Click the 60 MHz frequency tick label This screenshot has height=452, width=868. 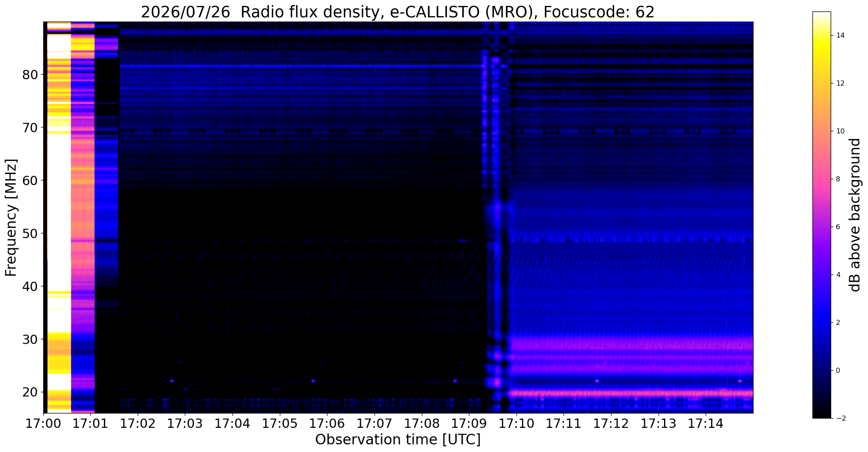point(30,181)
